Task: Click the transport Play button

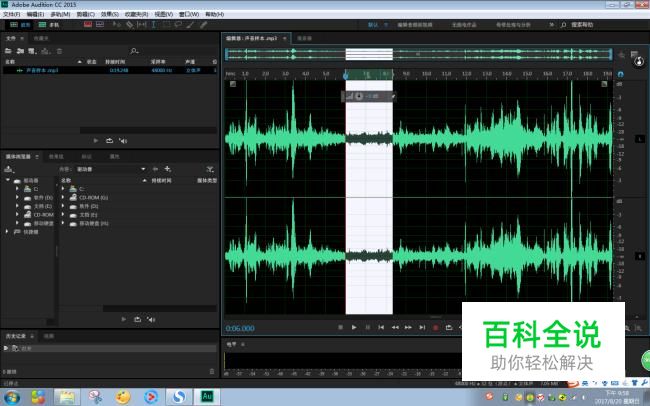Action: (354, 327)
